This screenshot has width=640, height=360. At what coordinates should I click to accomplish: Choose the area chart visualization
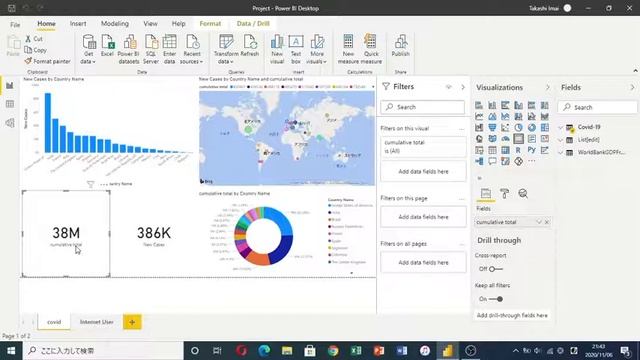coord(492,116)
